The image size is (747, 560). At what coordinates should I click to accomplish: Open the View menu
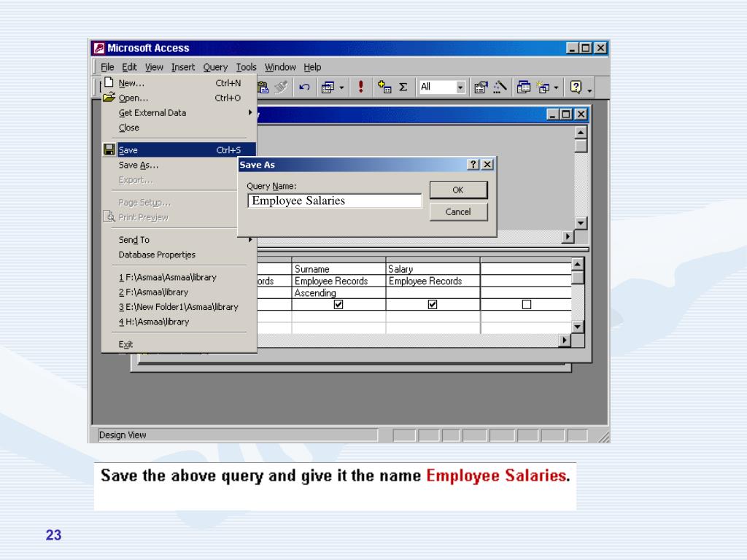tap(154, 67)
